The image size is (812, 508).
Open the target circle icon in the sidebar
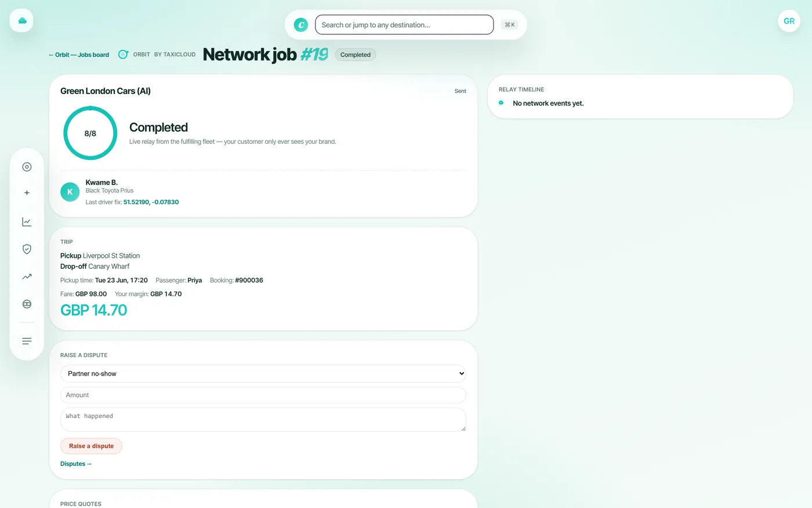tap(27, 167)
